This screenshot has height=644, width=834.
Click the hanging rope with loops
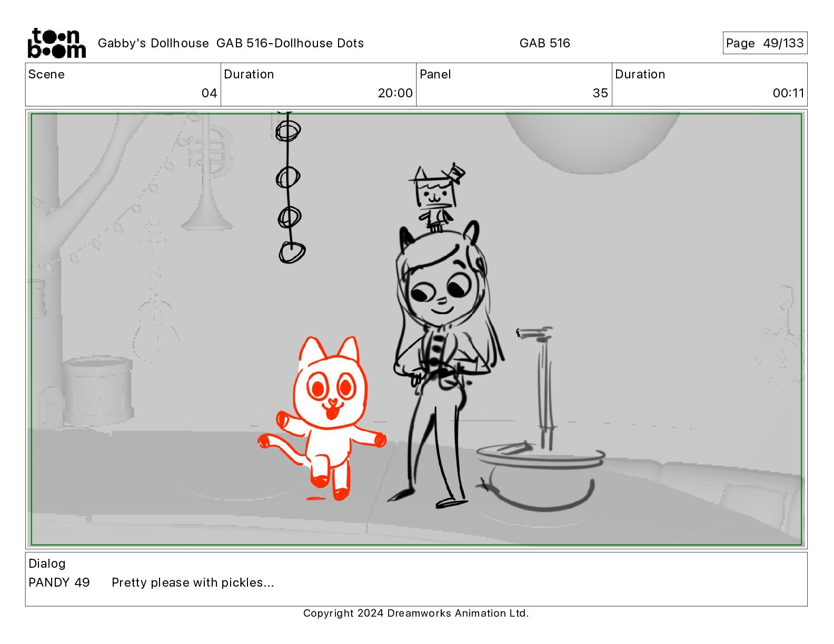click(x=290, y=188)
